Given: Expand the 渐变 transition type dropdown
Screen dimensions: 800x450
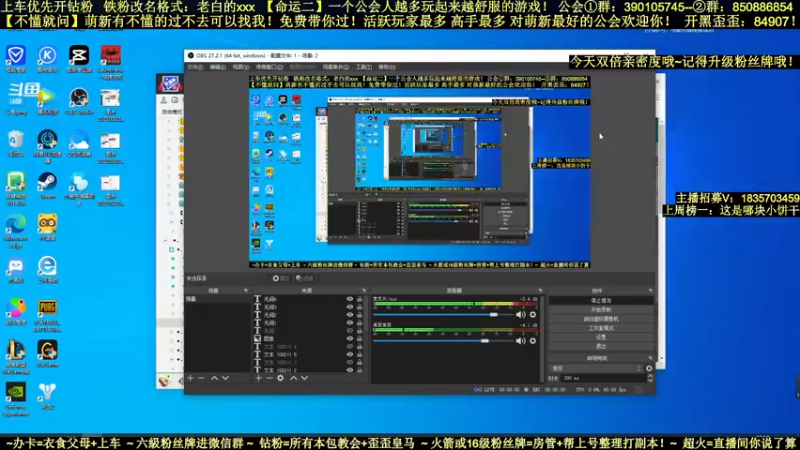Looking at the screenshot, I should (638, 368).
